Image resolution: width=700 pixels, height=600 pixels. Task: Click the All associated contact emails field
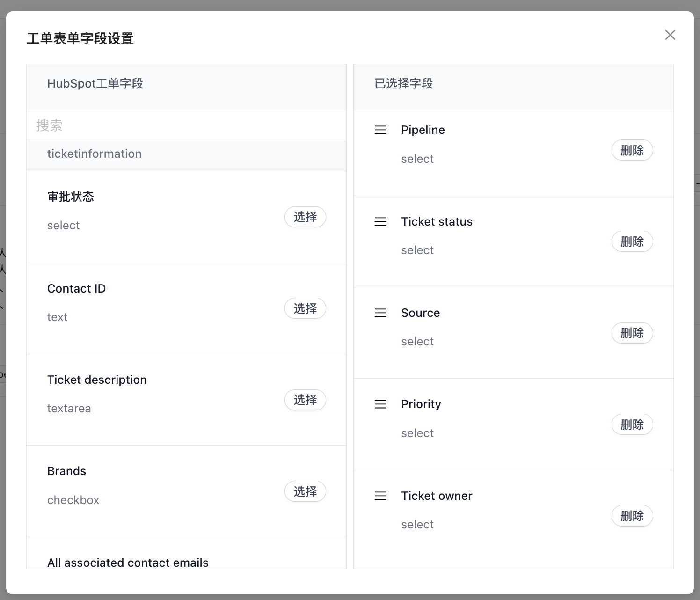128,562
